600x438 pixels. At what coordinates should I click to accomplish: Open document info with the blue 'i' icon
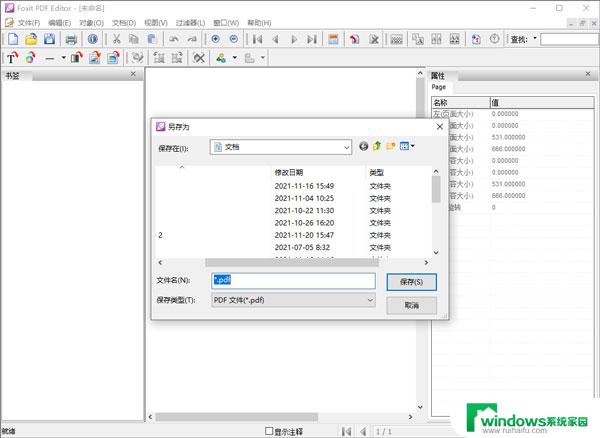[93, 39]
